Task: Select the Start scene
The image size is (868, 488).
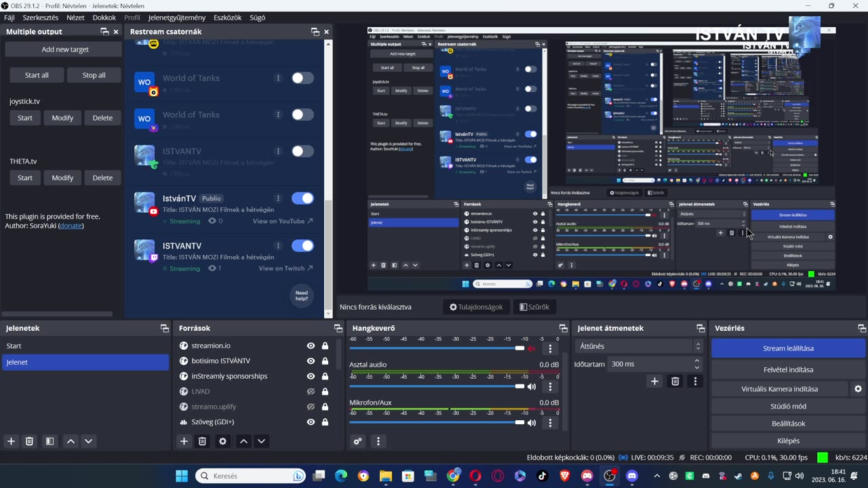Action: tap(85, 346)
